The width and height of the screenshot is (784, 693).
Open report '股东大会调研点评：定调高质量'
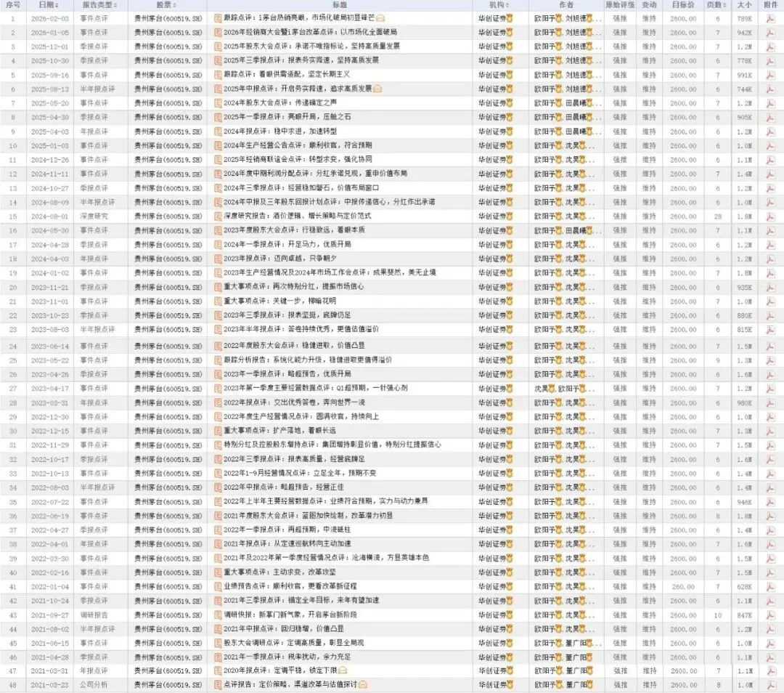point(294,643)
